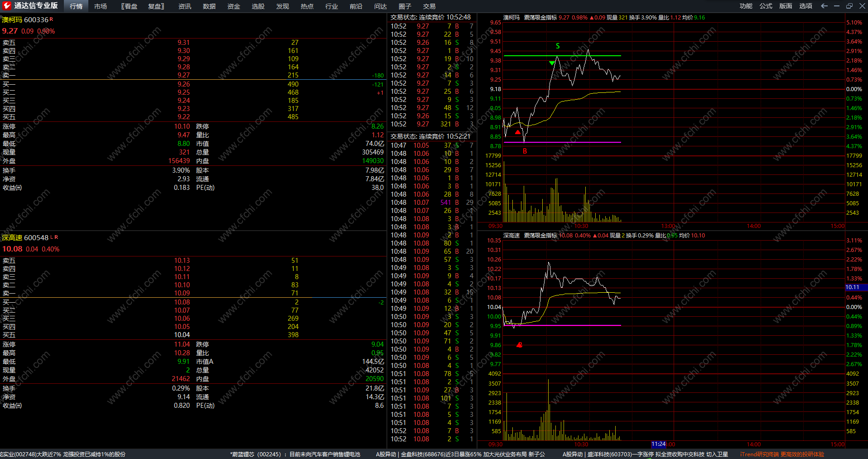
Task: Click 澳柯玛 跌停 value 8.26
Action: tap(377, 126)
